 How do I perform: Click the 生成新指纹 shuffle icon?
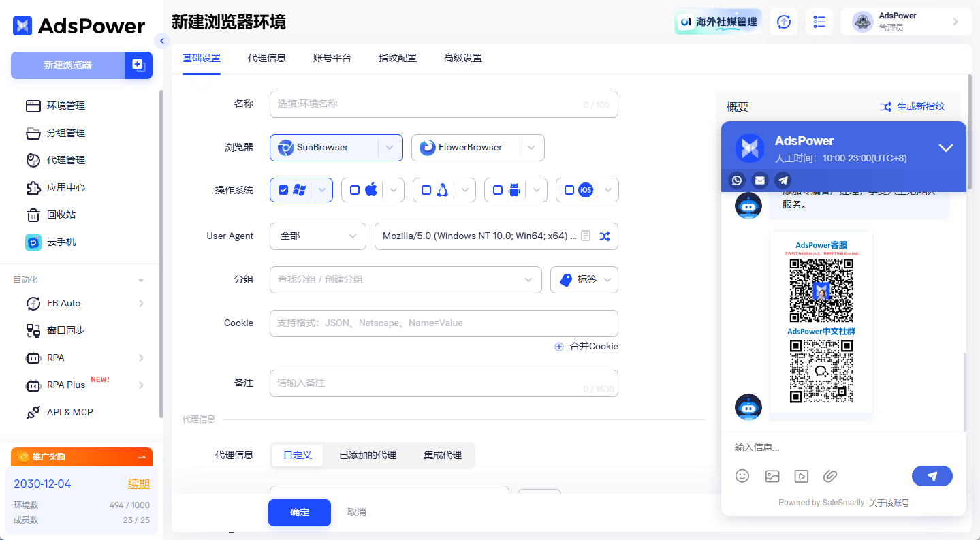885,106
